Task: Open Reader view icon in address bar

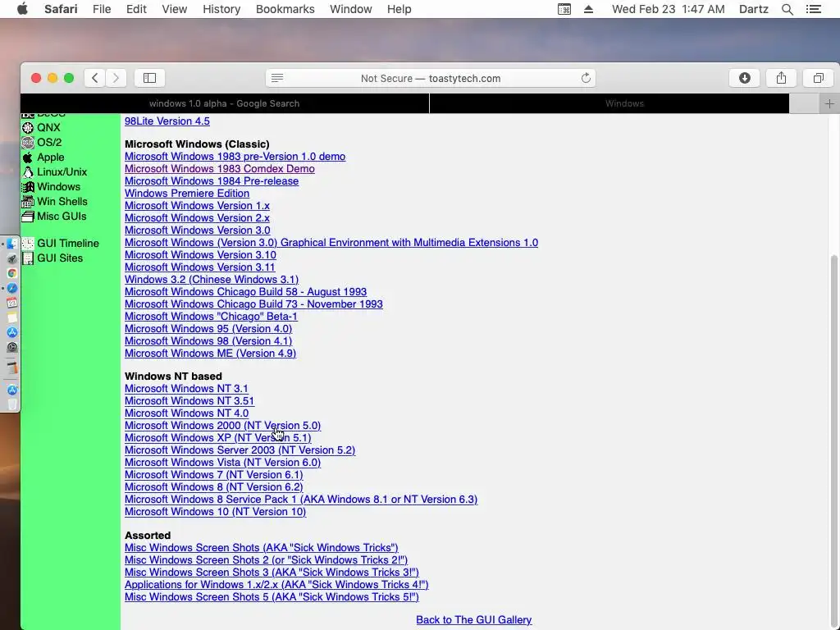Action: click(x=277, y=78)
